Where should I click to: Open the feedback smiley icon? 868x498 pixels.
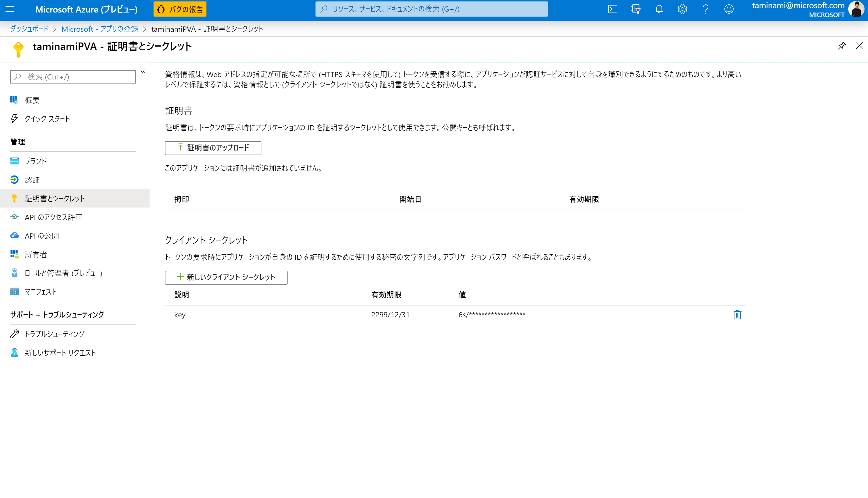click(x=729, y=9)
